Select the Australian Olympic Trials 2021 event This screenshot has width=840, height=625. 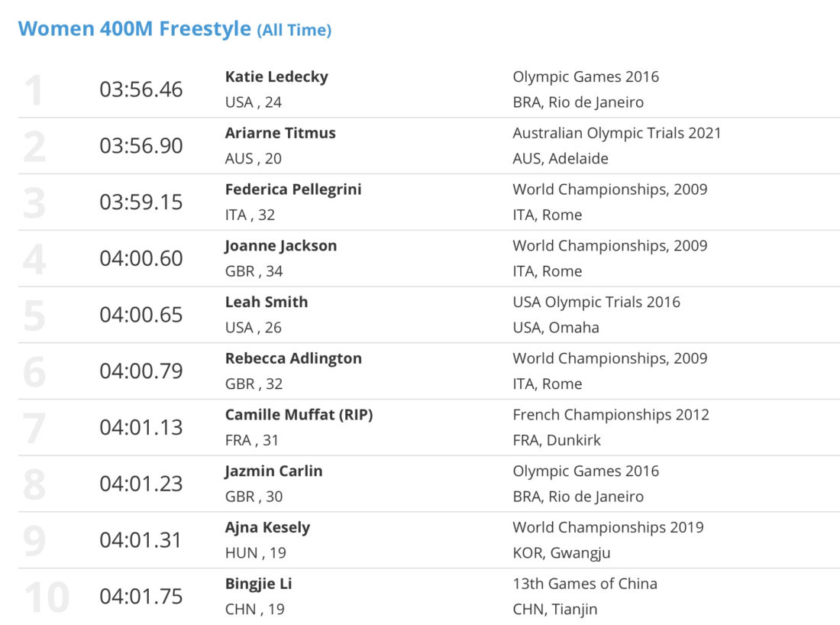(x=616, y=133)
